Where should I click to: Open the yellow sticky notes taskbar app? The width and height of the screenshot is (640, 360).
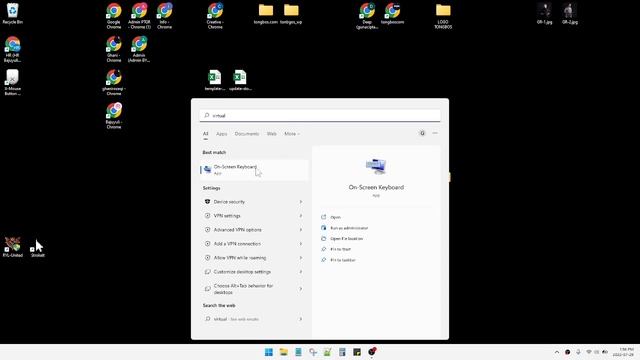tap(357, 352)
